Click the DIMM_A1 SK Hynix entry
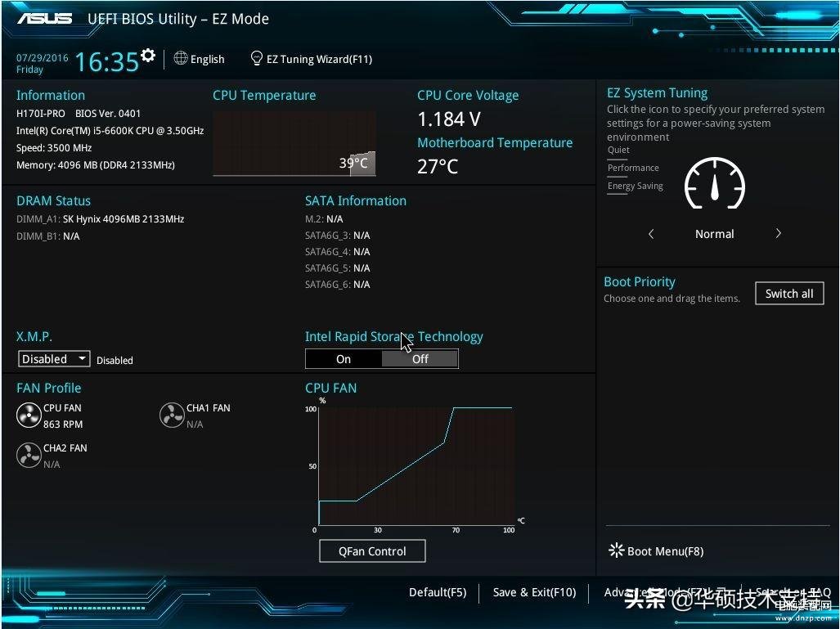This screenshot has height=629, width=840. click(x=100, y=219)
